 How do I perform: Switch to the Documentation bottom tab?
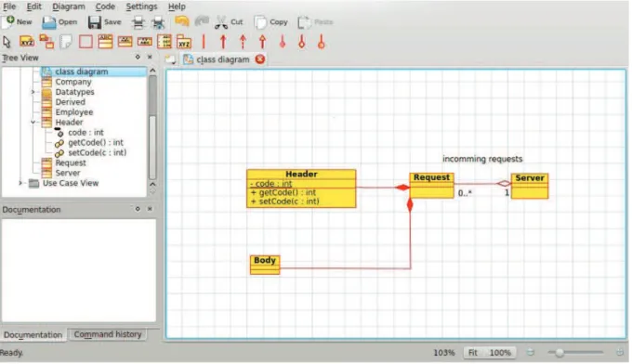[x=33, y=334]
